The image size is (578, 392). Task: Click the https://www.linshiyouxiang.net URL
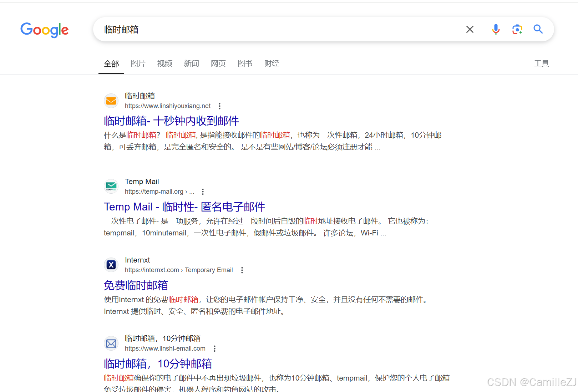[x=168, y=106]
